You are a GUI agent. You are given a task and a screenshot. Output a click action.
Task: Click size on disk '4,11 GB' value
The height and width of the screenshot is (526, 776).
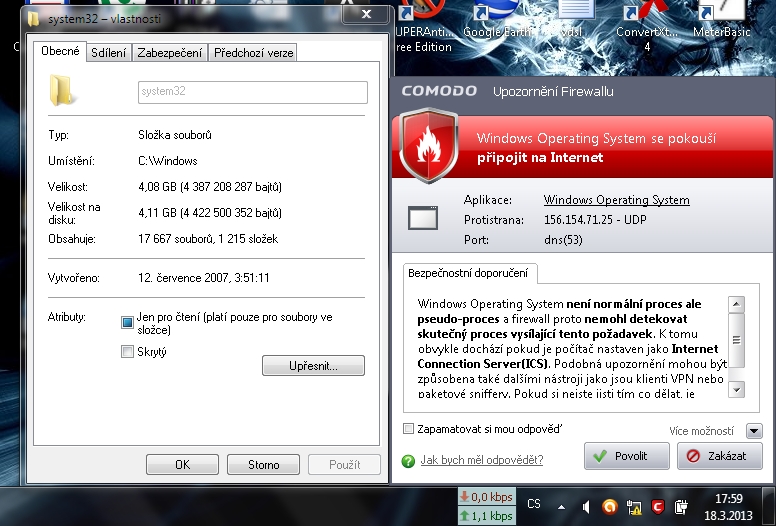point(210,213)
